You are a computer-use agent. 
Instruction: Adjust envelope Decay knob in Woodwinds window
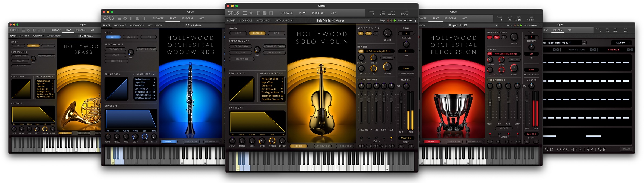tap(135, 137)
